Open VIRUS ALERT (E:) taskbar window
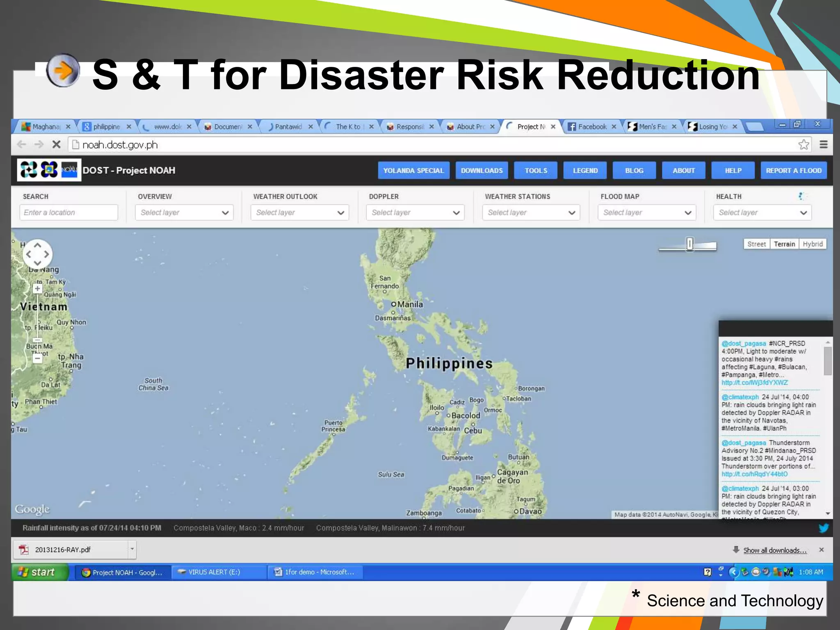This screenshot has height=630, width=840. coord(219,572)
